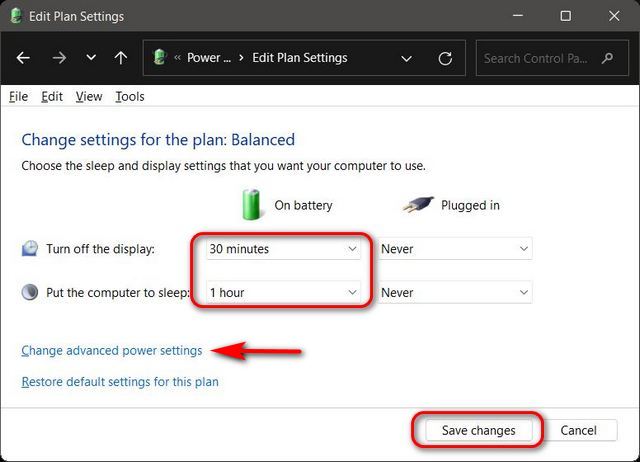Click the Forward navigation arrow
Screen dimensions: 640x462
pyautogui.click(x=59, y=58)
